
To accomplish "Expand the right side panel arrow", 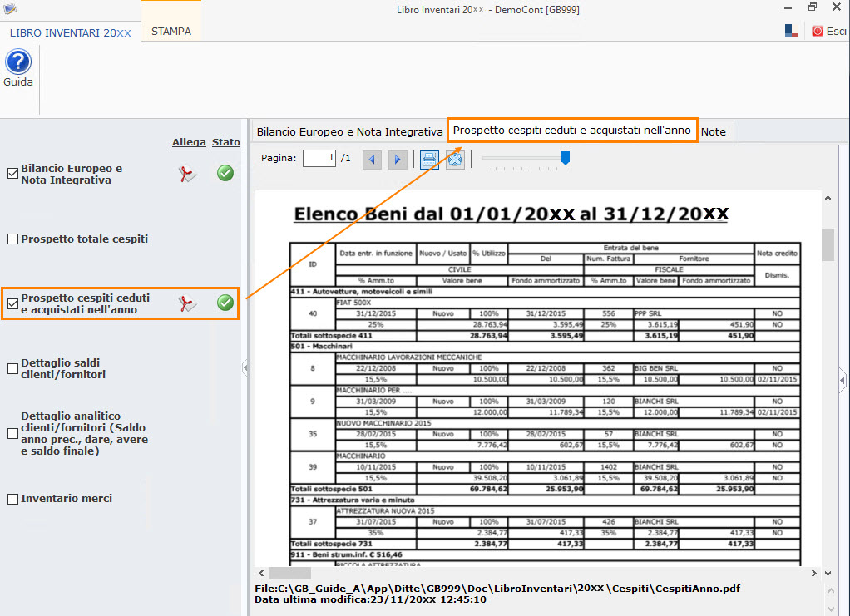I will point(843,377).
